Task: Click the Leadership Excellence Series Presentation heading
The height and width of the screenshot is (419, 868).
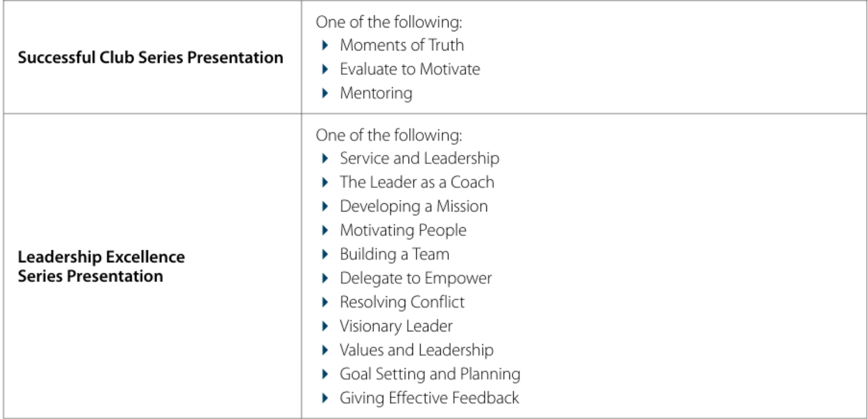Action: (x=101, y=266)
